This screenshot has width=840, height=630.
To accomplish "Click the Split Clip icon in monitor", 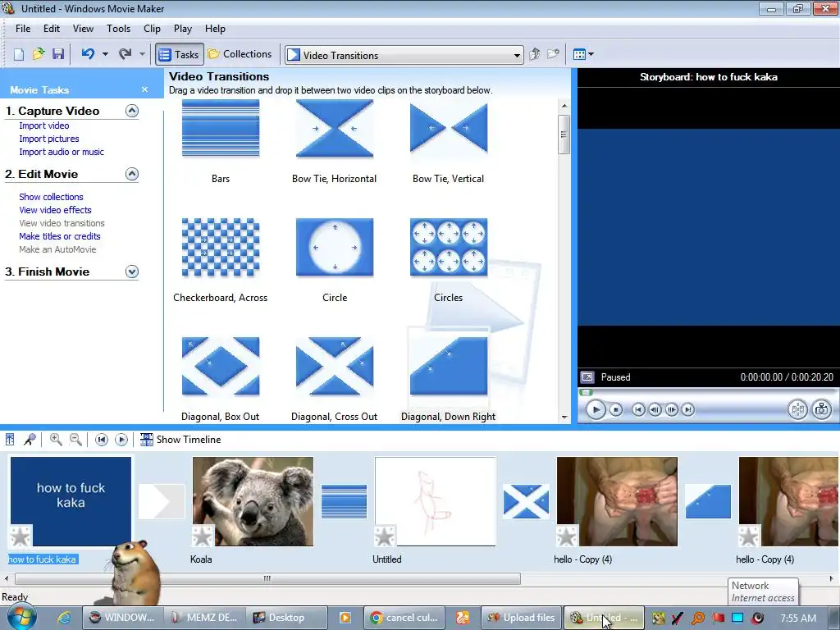I will 797,410.
